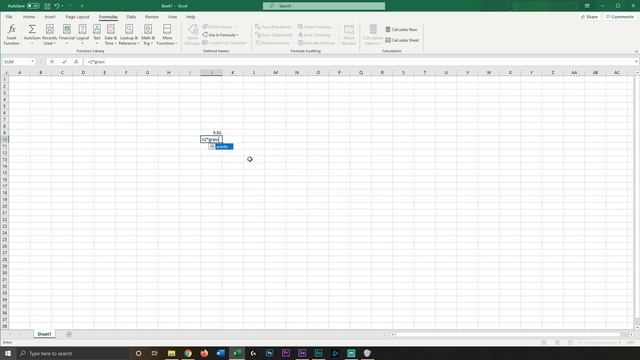This screenshot has width=640, height=360.
Task: Click the Calculate Sheet button
Action: (402, 40)
